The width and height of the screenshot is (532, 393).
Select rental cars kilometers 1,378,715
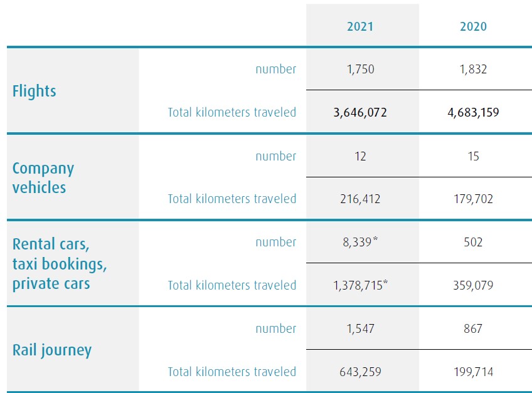point(358,285)
